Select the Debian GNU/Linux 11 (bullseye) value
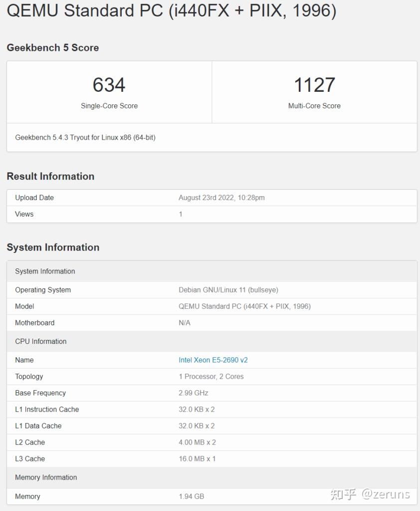 228,290
